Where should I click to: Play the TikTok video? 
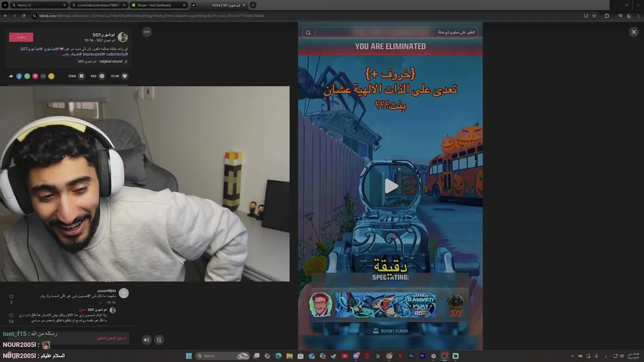coord(390,186)
